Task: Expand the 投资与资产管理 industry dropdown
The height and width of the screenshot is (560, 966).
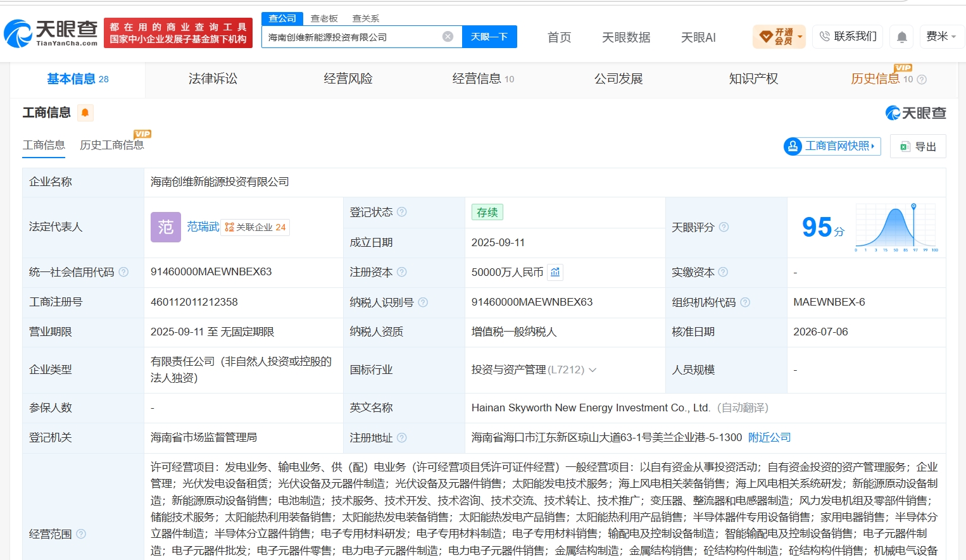Action: click(593, 370)
